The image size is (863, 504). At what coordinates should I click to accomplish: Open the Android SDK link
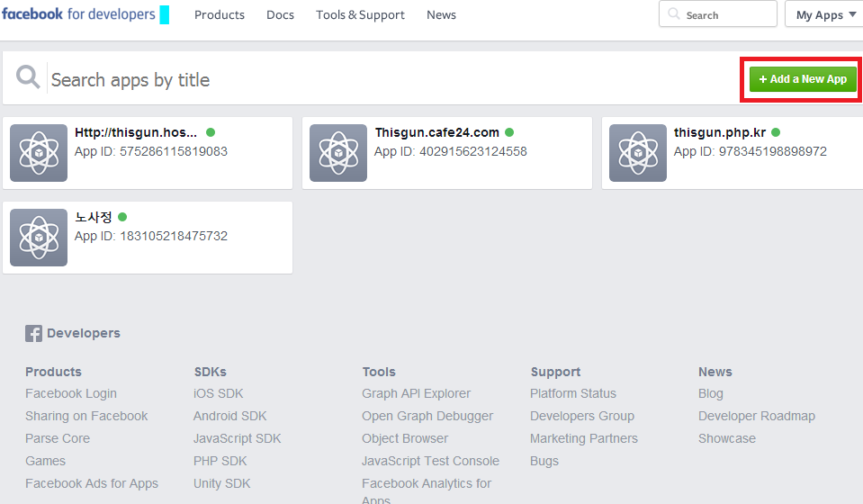(x=230, y=416)
